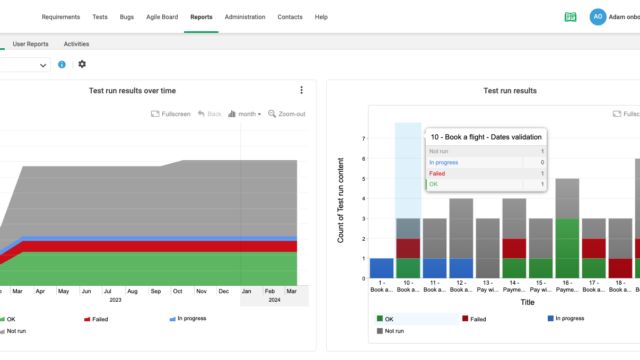Screen dimensions: 640x360
Task: Click the bar chart icon beside month
Action: point(232,114)
